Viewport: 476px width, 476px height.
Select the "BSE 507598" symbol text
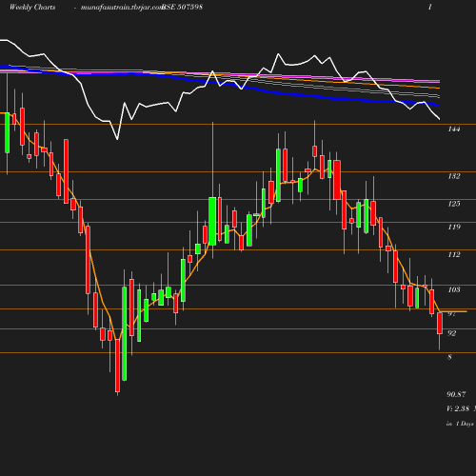(x=182, y=7)
